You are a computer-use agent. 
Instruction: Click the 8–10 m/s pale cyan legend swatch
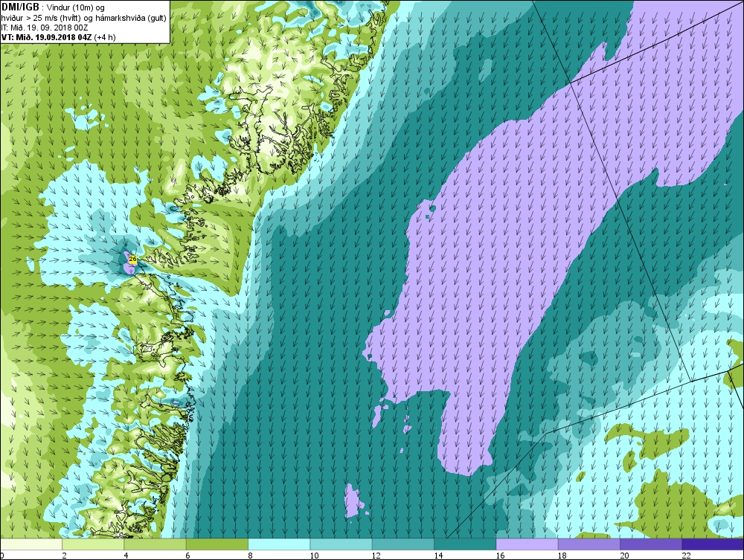click(279, 544)
